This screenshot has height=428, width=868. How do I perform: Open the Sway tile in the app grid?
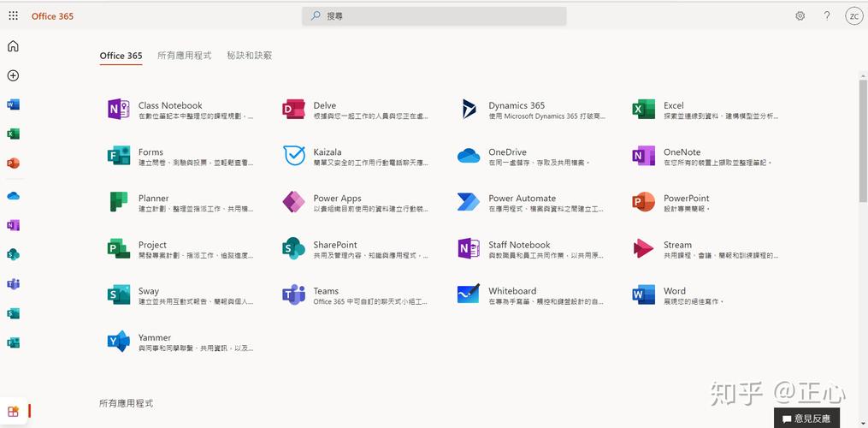(x=180, y=295)
